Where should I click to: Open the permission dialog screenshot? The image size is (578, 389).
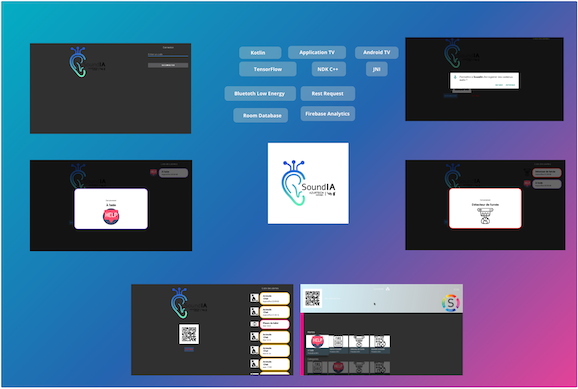tap(484, 79)
